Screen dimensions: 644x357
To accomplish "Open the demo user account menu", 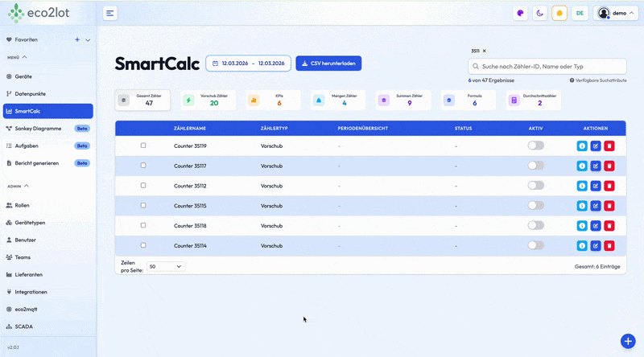I will pos(616,13).
